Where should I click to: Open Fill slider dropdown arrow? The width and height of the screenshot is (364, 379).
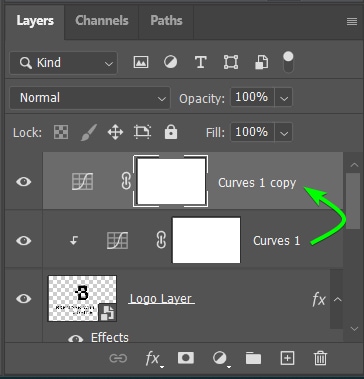click(x=284, y=133)
